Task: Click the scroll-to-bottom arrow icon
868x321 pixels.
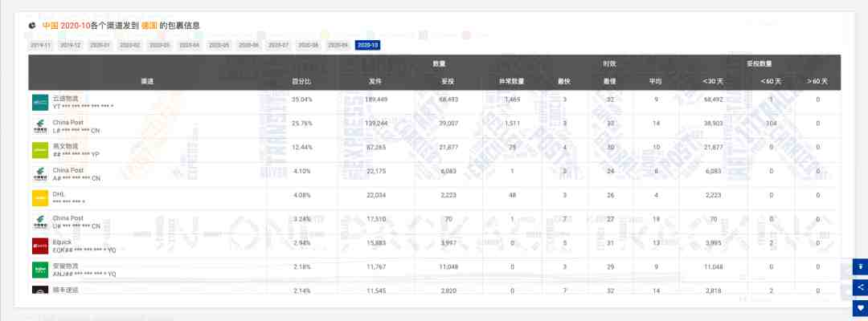Action: 860,267
